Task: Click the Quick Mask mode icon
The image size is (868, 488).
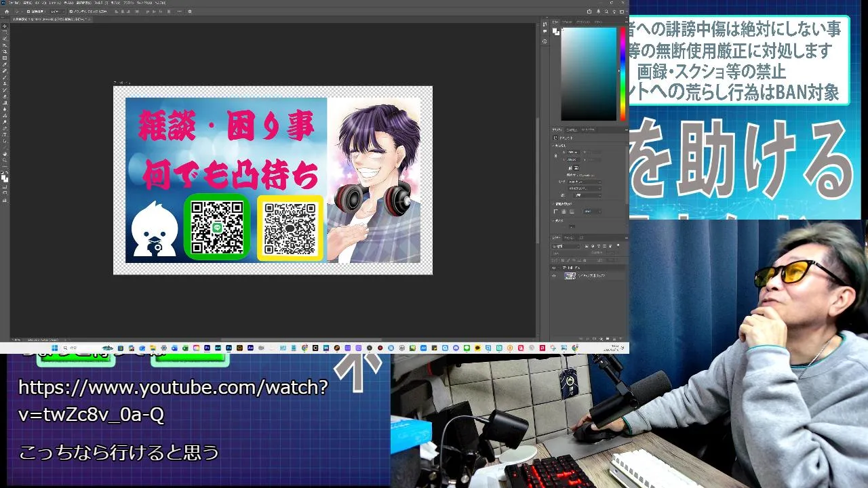Action: 5,186
